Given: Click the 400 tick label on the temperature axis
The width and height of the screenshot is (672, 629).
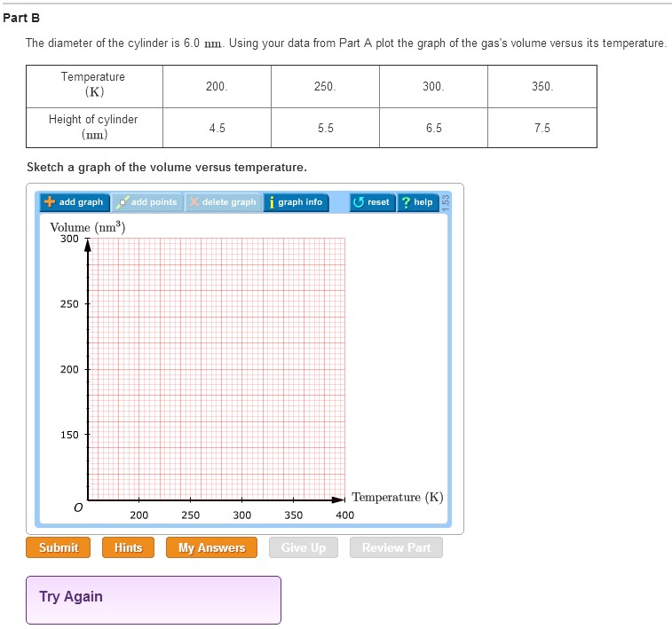Looking at the screenshot, I should coord(345,515).
